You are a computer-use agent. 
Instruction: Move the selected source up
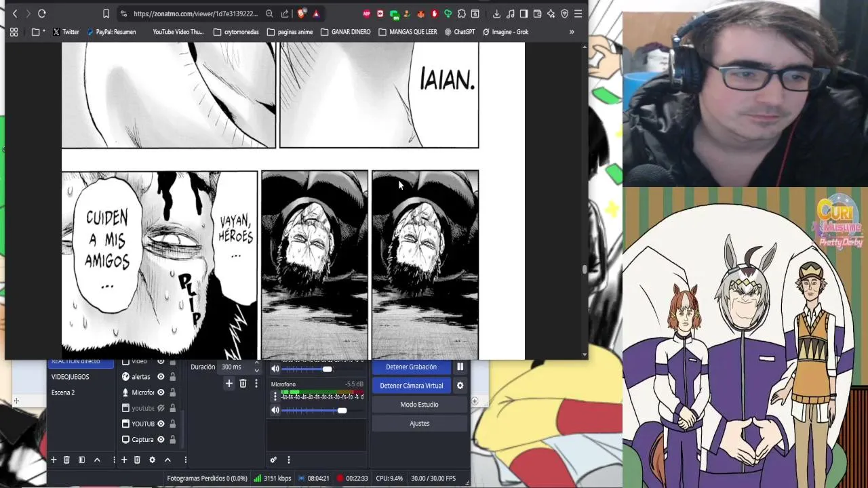tap(167, 460)
